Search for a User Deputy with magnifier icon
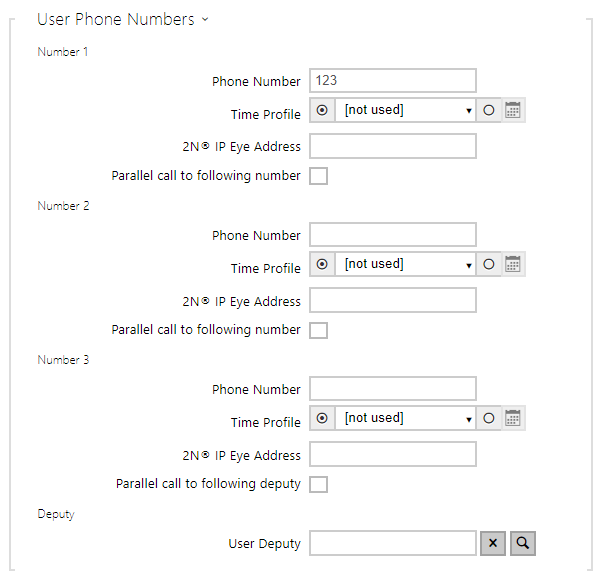Screen dimensions: 599x581 523,543
